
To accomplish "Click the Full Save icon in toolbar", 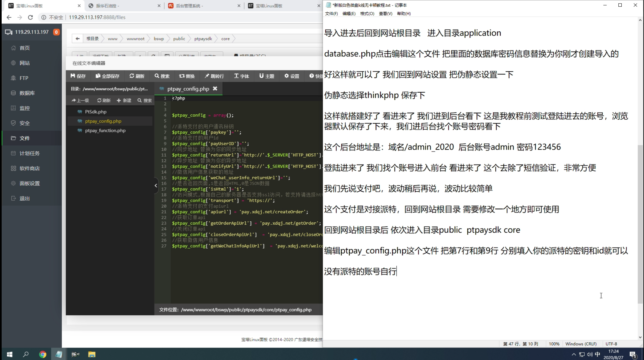I will [108, 76].
